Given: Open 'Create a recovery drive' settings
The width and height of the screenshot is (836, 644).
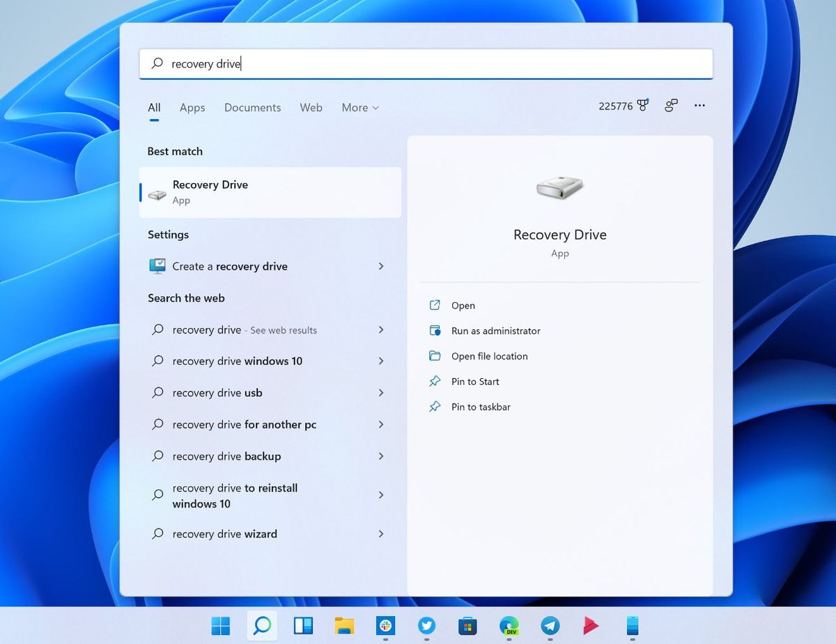Looking at the screenshot, I should (x=230, y=266).
